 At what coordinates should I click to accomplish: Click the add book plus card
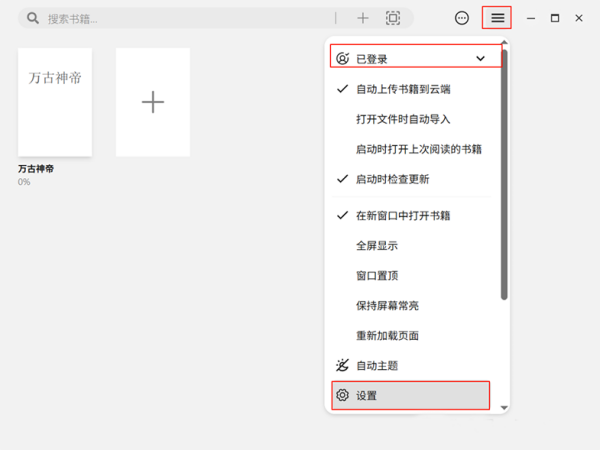pos(153,102)
